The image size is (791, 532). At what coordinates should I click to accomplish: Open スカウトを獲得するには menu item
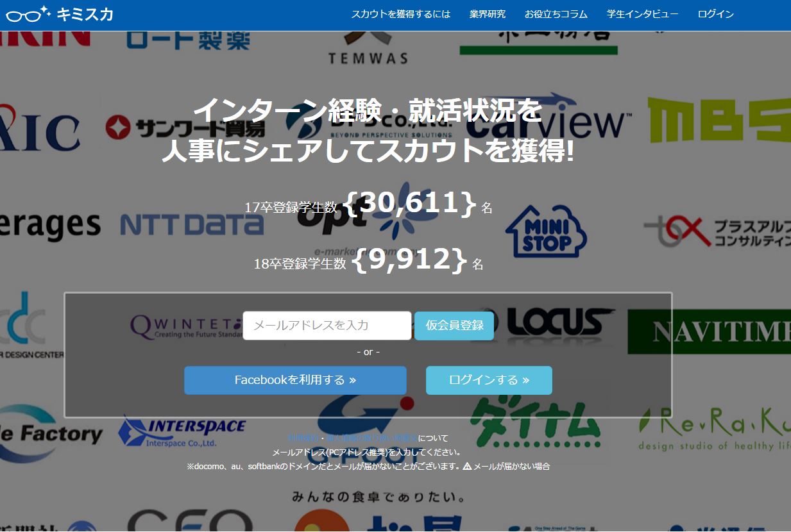401,14
